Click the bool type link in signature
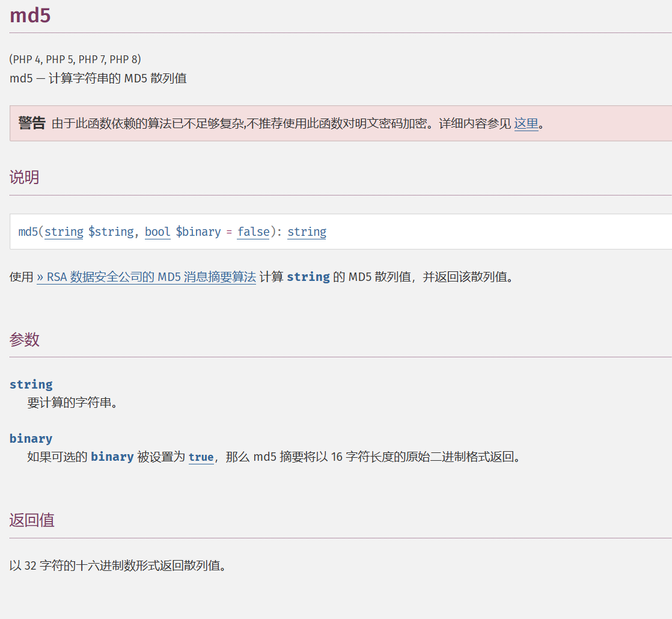 click(x=157, y=232)
